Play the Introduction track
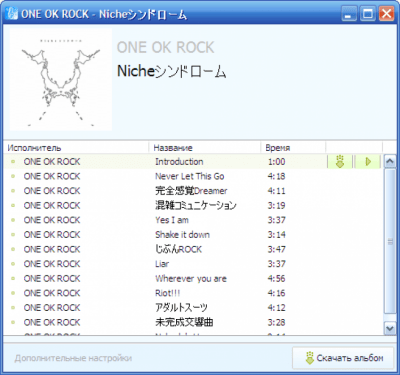 [x=368, y=162]
